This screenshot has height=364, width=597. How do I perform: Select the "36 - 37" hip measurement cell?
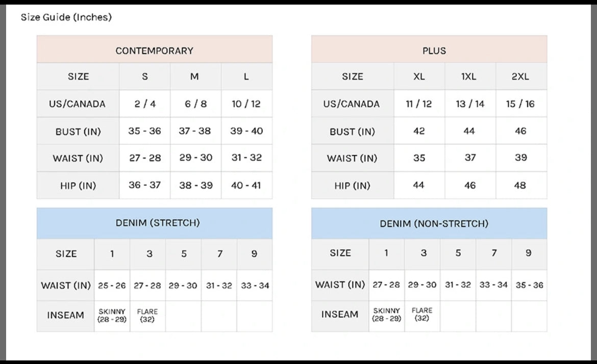(145, 185)
